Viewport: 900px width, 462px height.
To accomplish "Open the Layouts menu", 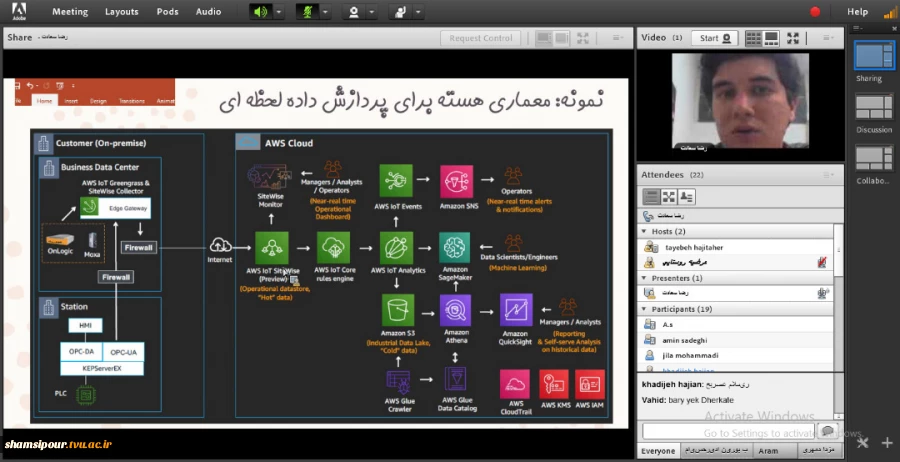I will (122, 11).
